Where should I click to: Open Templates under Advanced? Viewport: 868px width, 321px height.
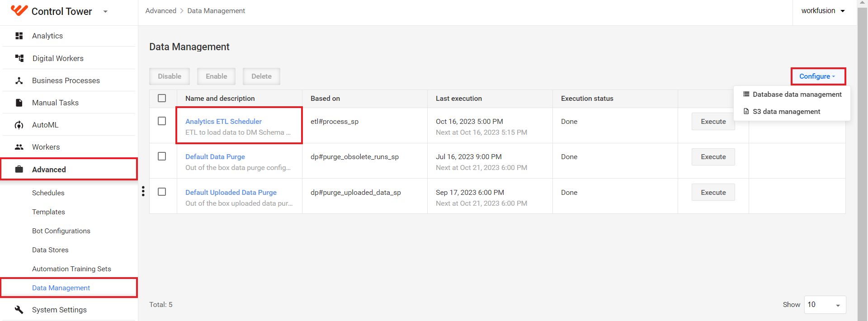tap(48, 212)
